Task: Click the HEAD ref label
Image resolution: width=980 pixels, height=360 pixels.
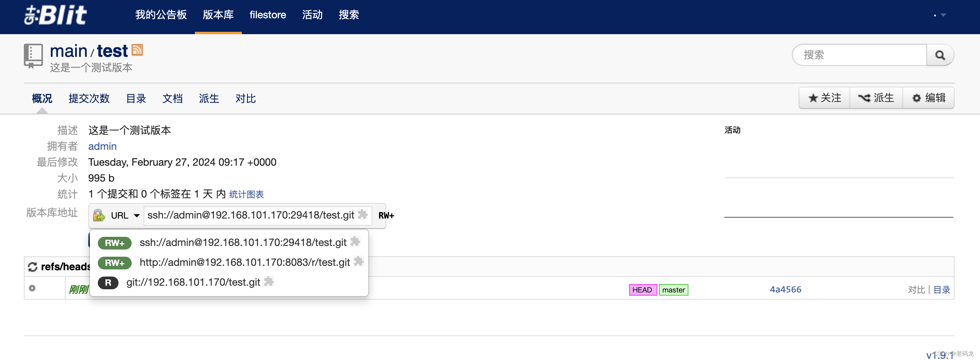Action: pos(643,290)
